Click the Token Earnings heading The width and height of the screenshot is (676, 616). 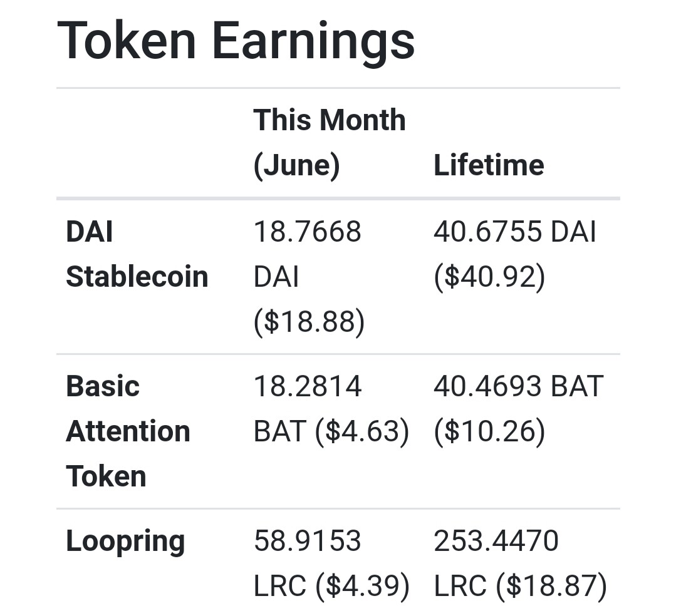click(x=236, y=41)
